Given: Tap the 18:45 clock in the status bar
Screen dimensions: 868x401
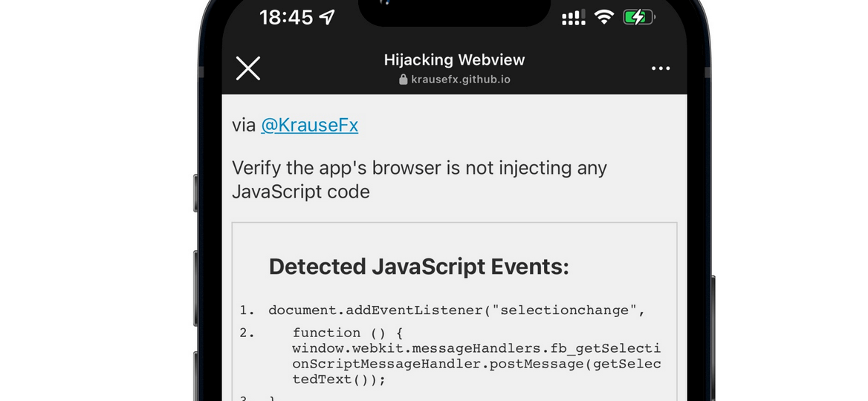Looking at the screenshot, I should [x=286, y=17].
